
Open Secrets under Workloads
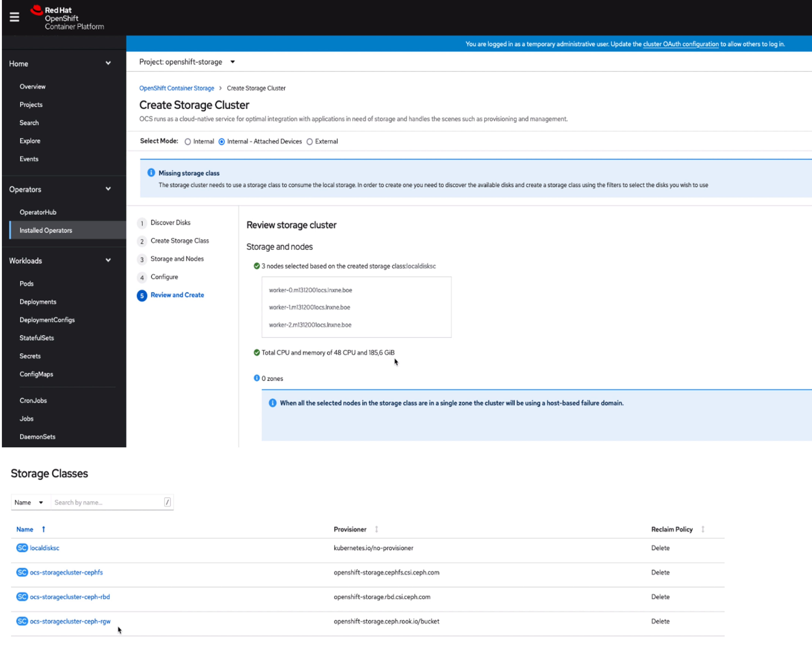(30, 356)
